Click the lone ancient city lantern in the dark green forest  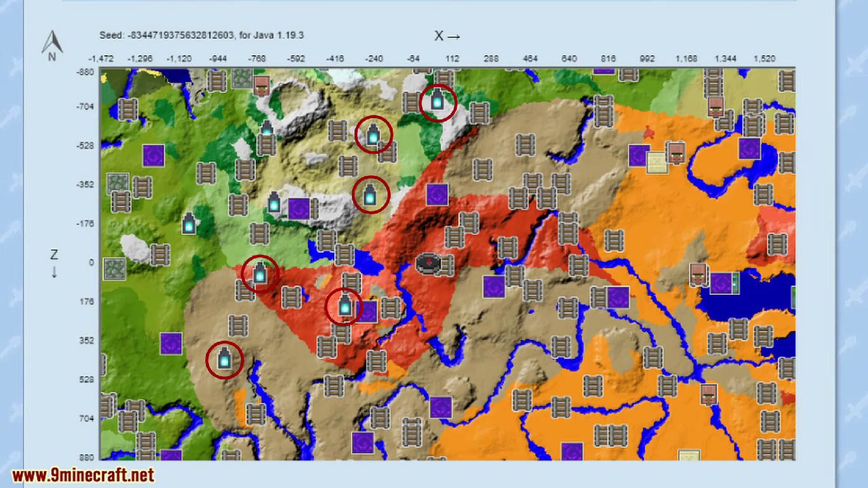pyautogui.click(x=189, y=223)
